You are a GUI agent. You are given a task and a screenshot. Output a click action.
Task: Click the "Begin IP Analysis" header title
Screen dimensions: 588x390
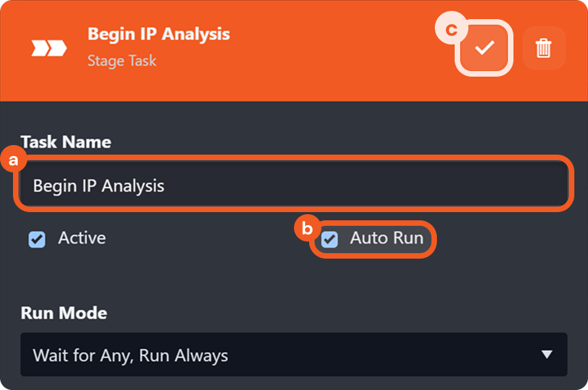(x=159, y=34)
